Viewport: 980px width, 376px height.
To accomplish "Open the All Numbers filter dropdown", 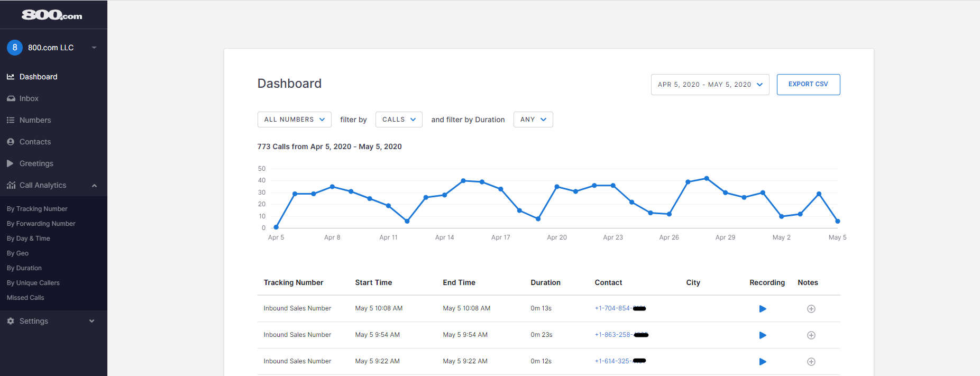I will coord(294,120).
